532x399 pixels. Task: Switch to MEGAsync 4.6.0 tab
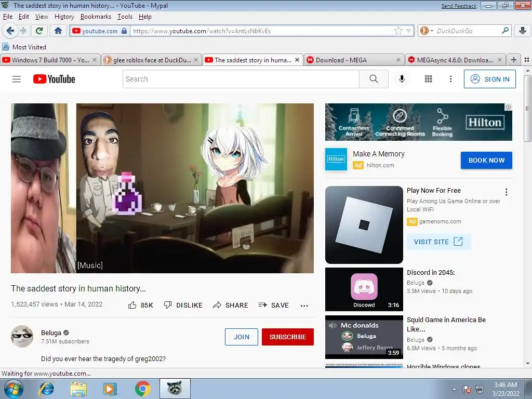(455, 60)
